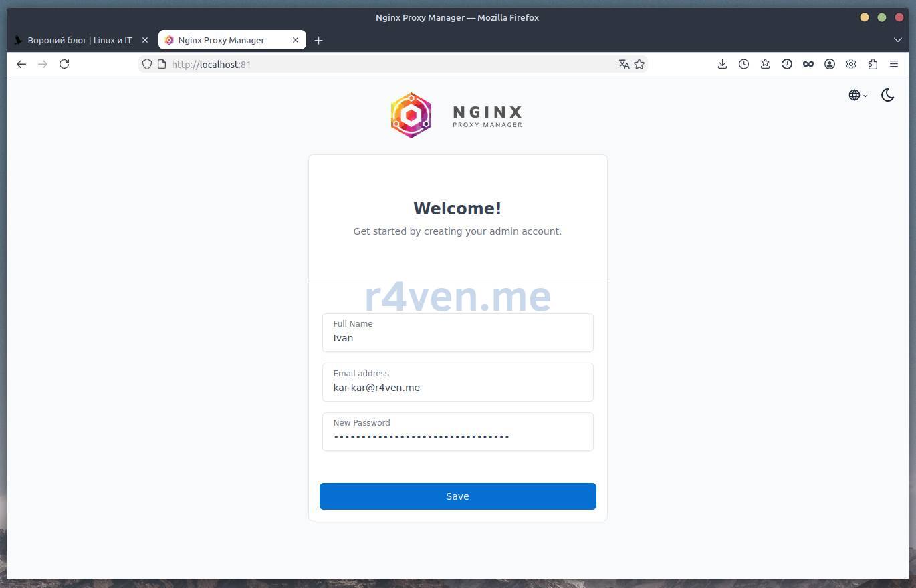Open the private browsing mask icon
916x588 pixels.
(808, 64)
